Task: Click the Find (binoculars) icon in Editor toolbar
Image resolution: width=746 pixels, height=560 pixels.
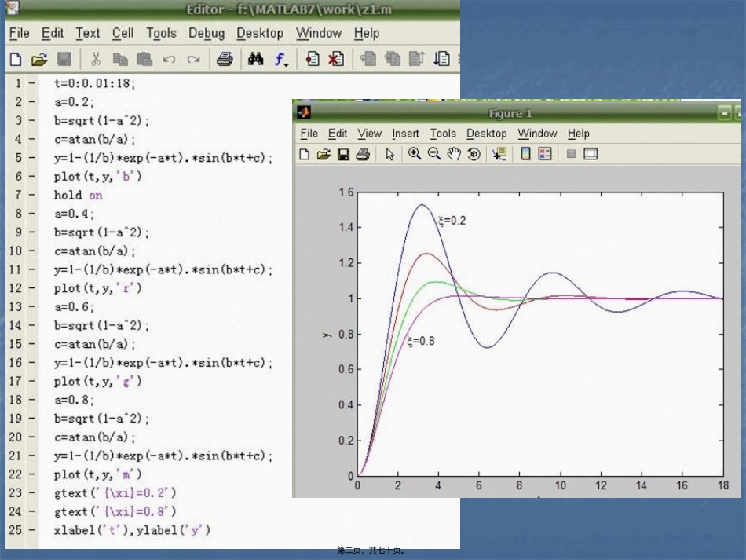Action: point(255,60)
